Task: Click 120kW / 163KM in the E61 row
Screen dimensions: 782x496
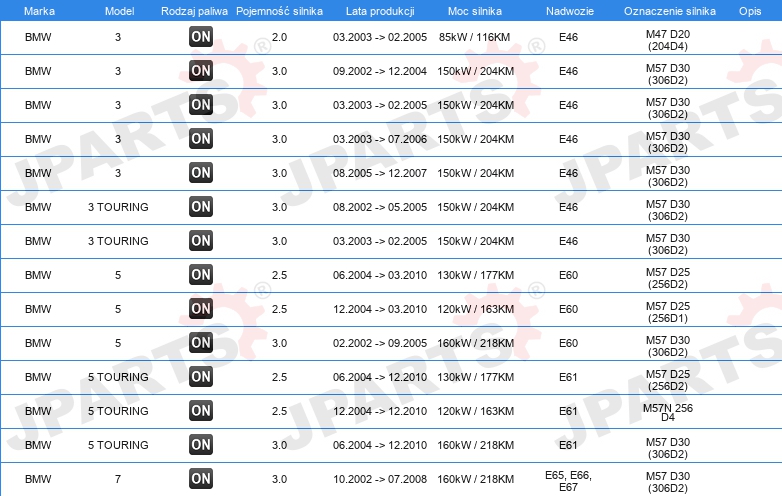Action: pyautogui.click(x=476, y=411)
